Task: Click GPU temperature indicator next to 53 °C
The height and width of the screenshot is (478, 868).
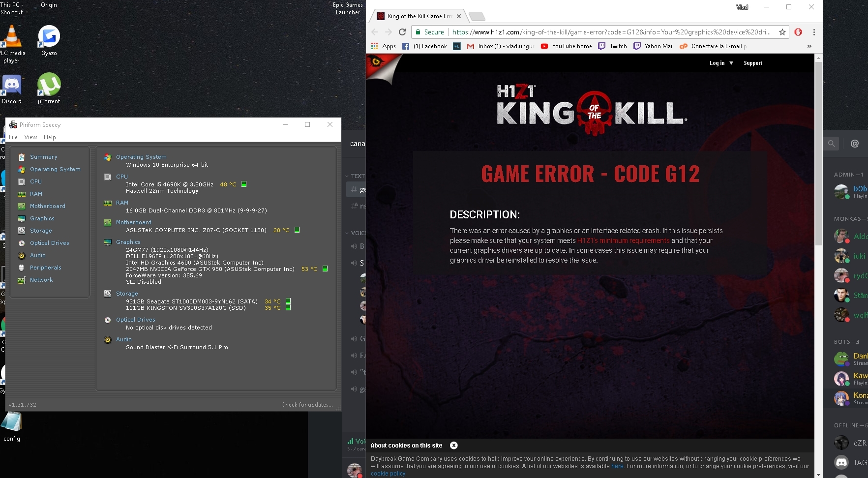Action: point(325,269)
